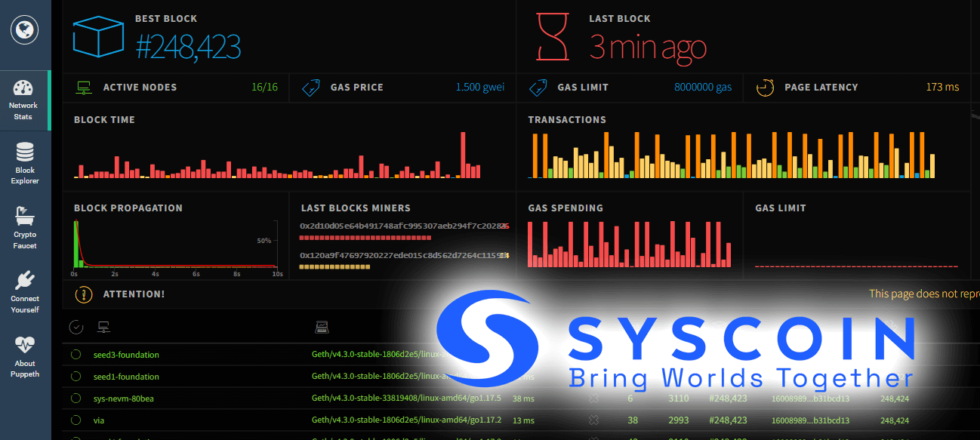This screenshot has width=980, height=440.
Task: Click the "3 min ago" last block value
Action: pyautogui.click(x=648, y=47)
